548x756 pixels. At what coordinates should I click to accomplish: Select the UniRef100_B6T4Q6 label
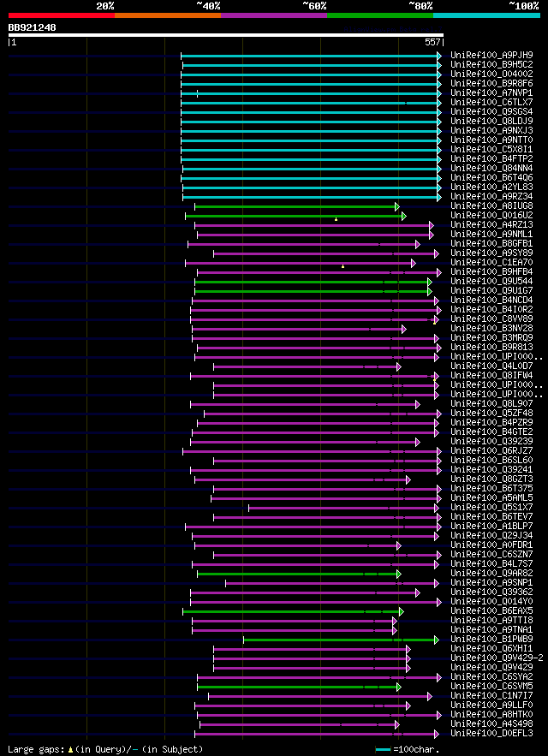491,178
